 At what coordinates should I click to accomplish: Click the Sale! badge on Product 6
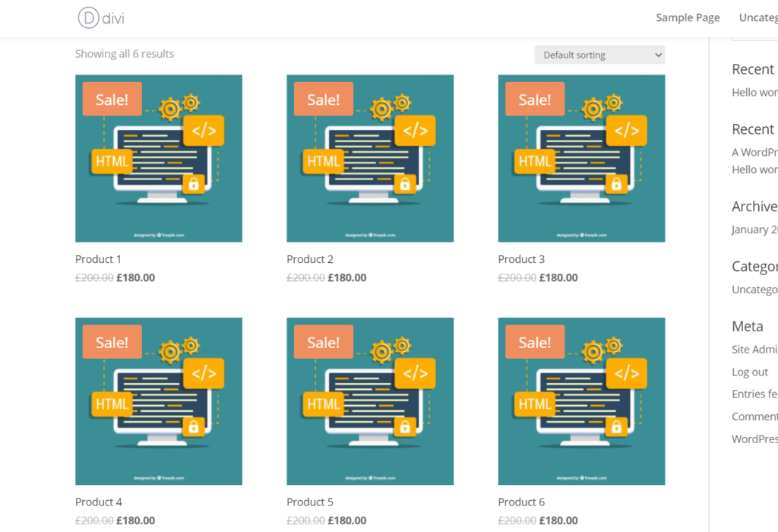click(x=535, y=342)
